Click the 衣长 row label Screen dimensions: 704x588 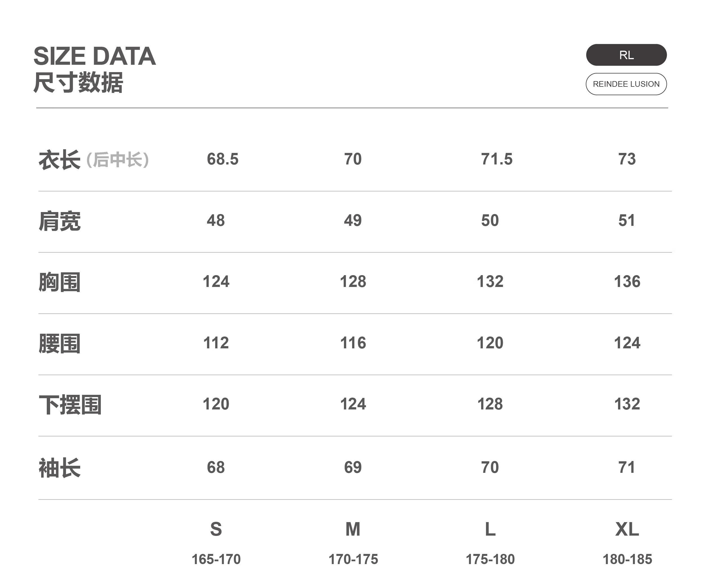tap(60, 160)
